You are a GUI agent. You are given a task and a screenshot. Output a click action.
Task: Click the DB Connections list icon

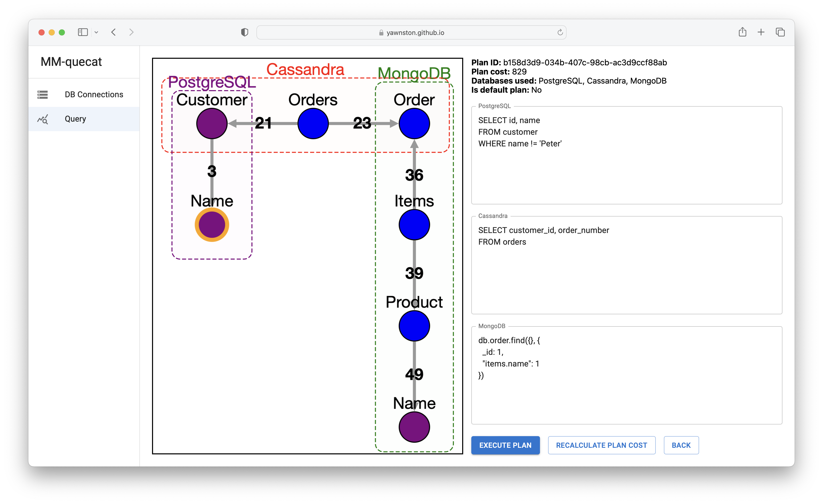[x=42, y=94]
